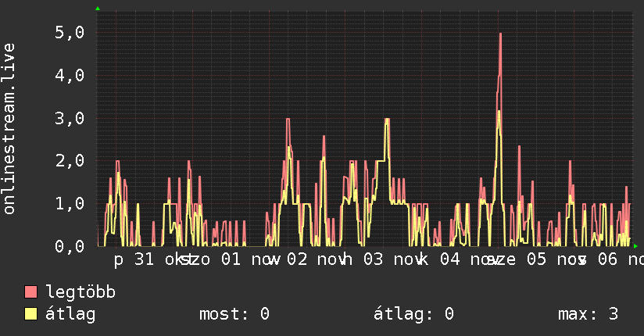Viewport: 644px width, 336px height.
Task: Click the 5,0 y-axis label
Action: (70, 33)
